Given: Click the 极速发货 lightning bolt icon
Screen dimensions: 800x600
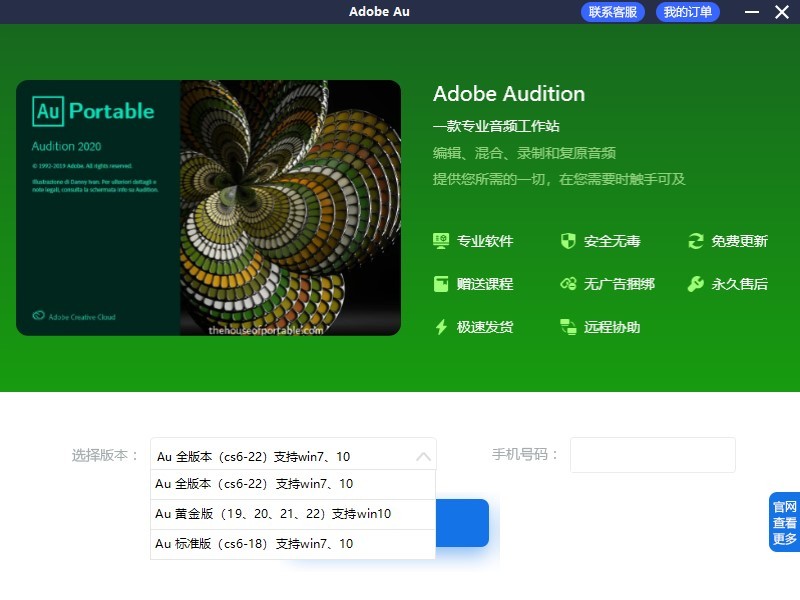Looking at the screenshot, I should pos(441,327).
